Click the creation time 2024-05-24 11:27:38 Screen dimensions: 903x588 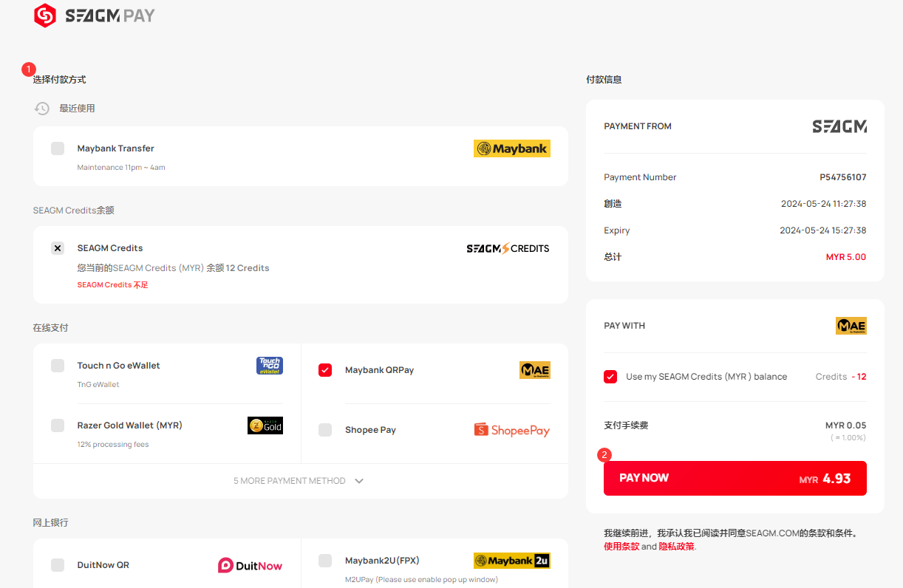pos(823,204)
